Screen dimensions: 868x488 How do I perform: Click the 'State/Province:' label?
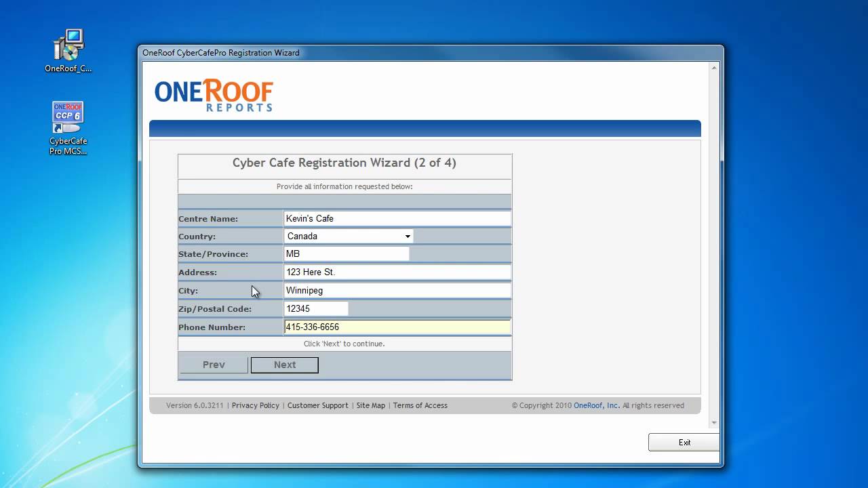[x=214, y=254]
